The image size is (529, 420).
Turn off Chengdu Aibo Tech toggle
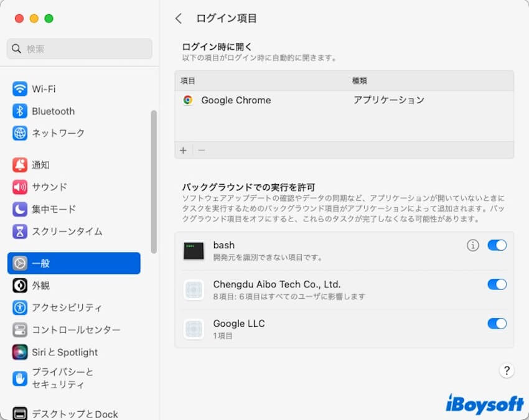click(x=497, y=284)
